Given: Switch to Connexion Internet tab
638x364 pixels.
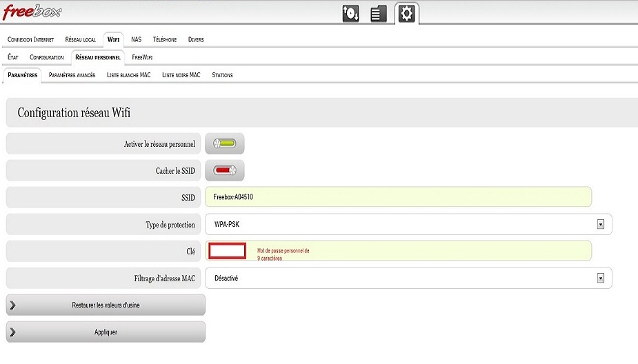Looking at the screenshot, I should [30, 40].
